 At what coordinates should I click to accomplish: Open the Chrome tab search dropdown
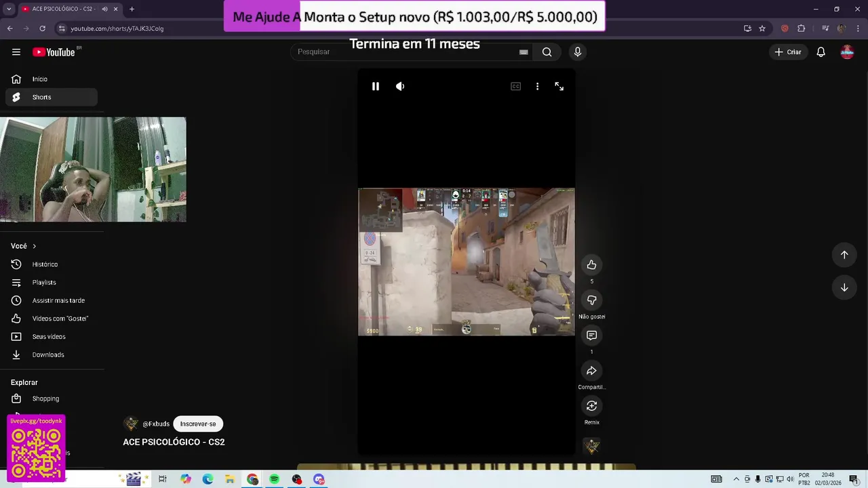pyautogui.click(x=9, y=9)
